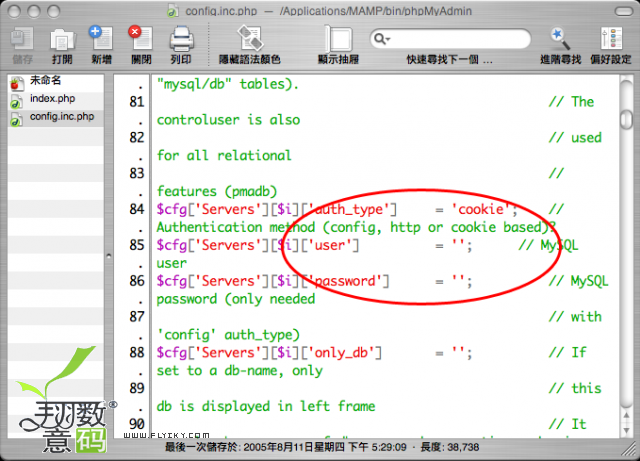Open the search magnifier dropdown menu

382,39
